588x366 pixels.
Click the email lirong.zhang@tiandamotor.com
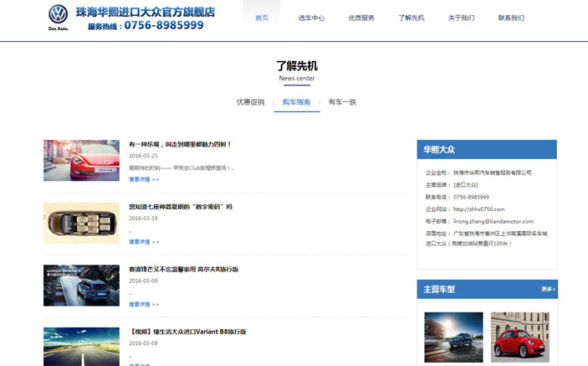(493, 221)
